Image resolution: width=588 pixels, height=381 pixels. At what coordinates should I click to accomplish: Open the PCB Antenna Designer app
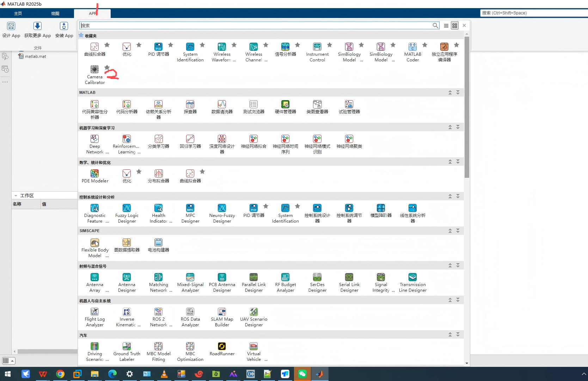(222, 282)
